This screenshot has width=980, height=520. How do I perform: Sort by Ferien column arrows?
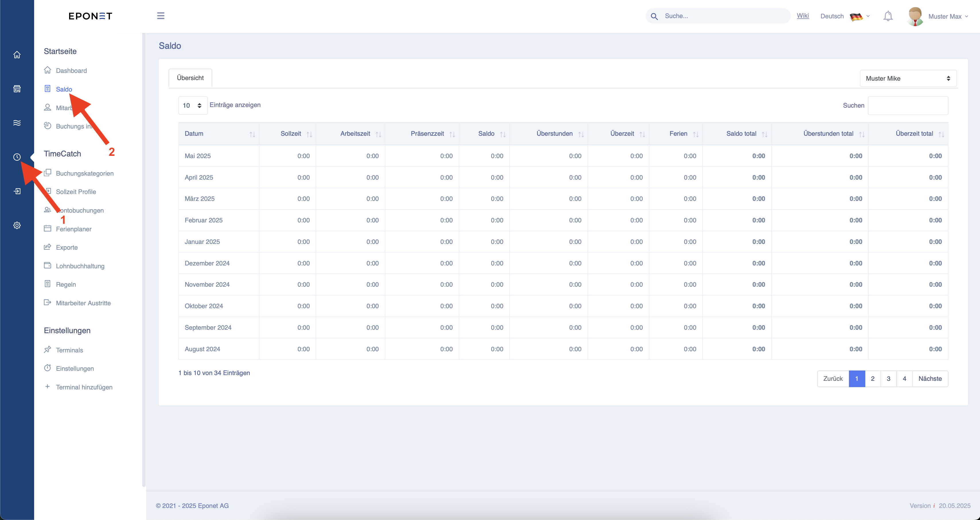point(696,134)
